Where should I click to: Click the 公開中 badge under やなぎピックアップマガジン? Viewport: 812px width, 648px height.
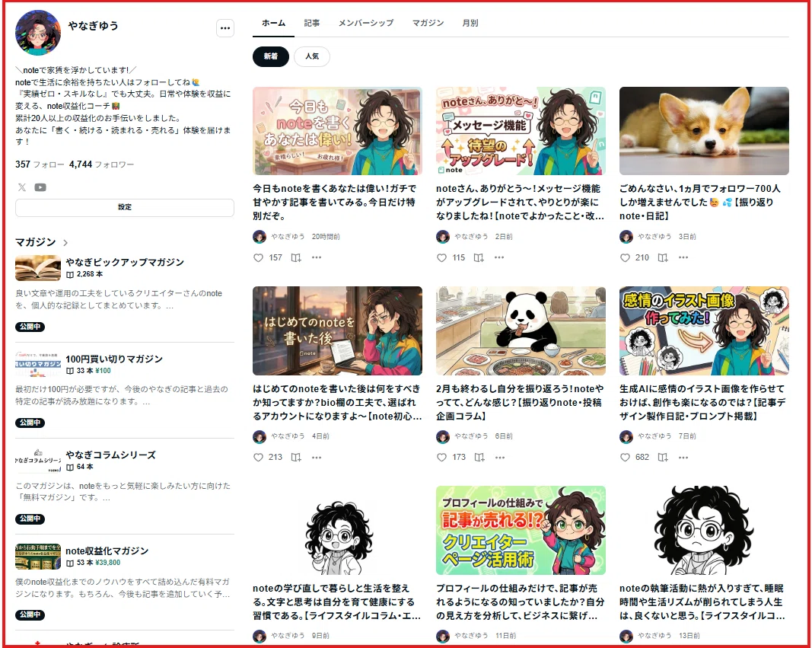coord(30,327)
